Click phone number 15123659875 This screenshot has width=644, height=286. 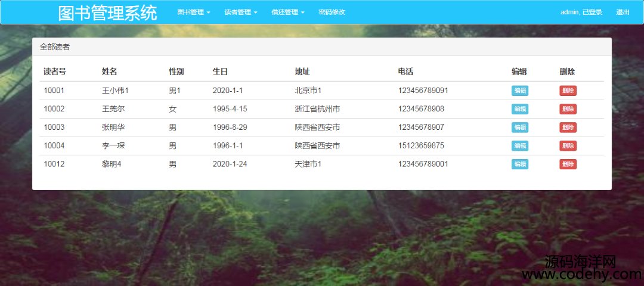[420, 145]
